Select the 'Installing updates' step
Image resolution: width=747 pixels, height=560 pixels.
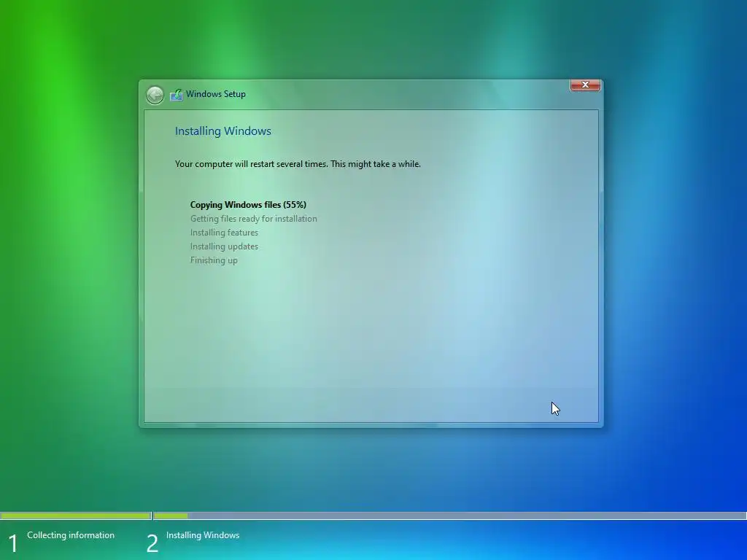pyautogui.click(x=224, y=246)
